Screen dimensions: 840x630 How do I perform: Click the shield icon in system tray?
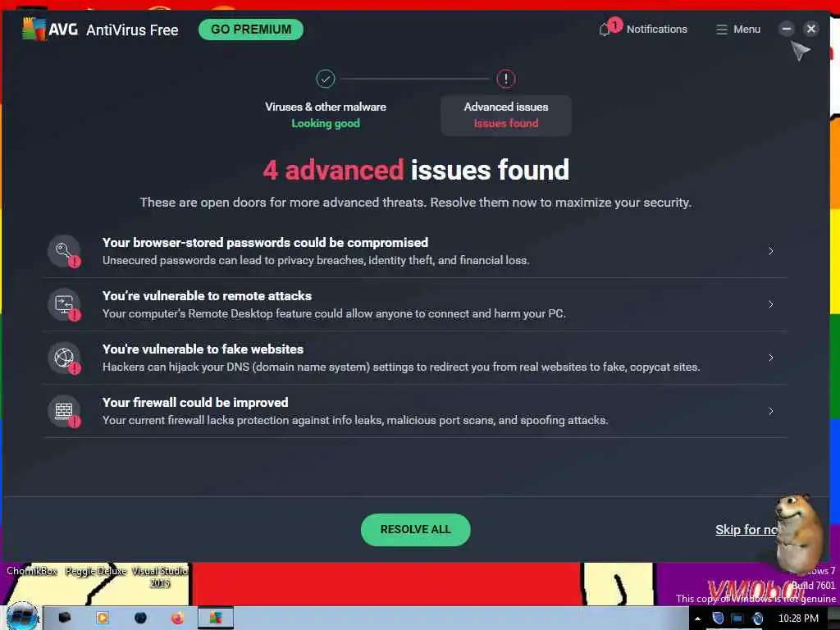(718, 619)
